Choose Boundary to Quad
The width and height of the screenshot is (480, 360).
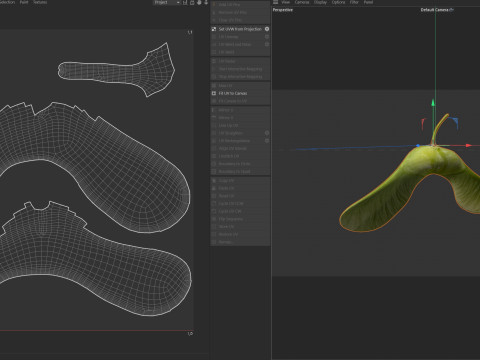[234, 171]
